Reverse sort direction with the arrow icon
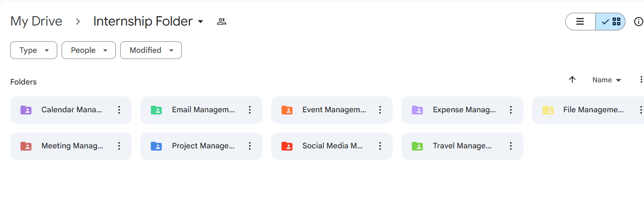 click(x=572, y=80)
